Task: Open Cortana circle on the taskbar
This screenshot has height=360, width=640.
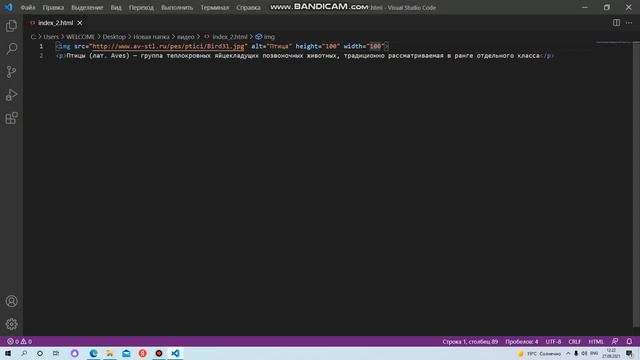Action: [x=40, y=353]
